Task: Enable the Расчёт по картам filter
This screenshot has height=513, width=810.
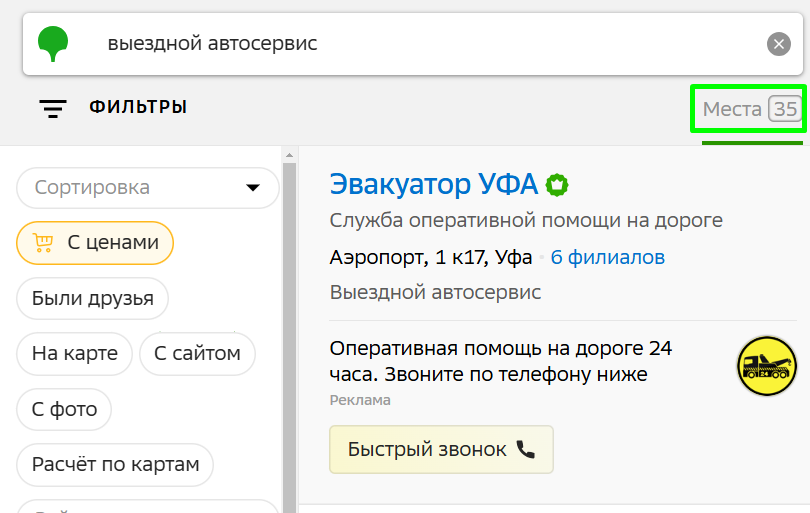Action: (x=115, y=464)
